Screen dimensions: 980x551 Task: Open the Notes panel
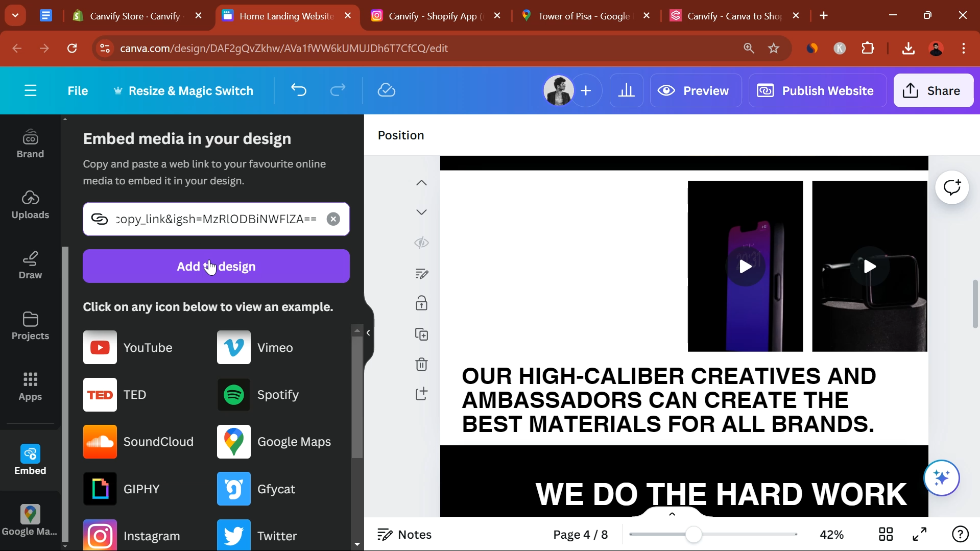(404, 535)
